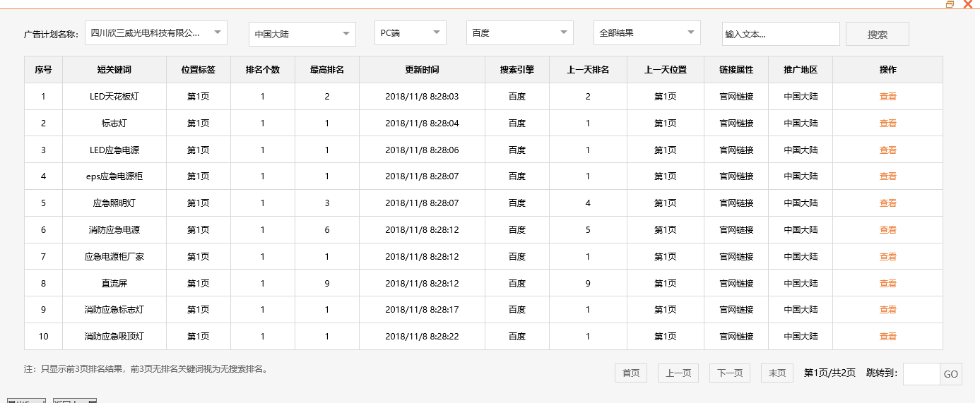Image resolution: width=980 pixels, height=403 pixels.
Task: Click 查看 for 直流屏 row
Action: click(x=887, y=284)
